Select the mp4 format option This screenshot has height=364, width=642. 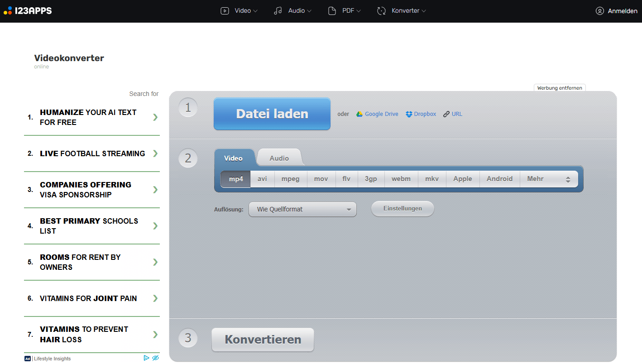pos(236,179)
